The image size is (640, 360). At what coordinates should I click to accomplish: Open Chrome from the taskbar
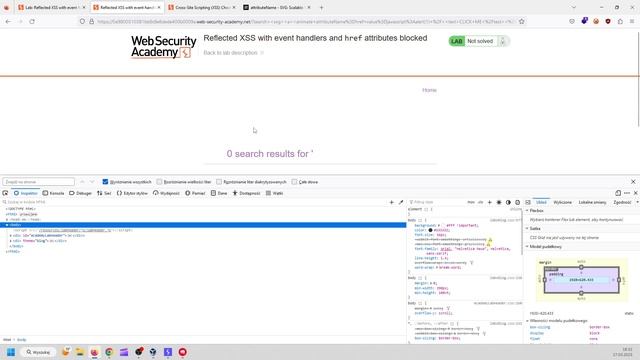(x=109, y=352)
